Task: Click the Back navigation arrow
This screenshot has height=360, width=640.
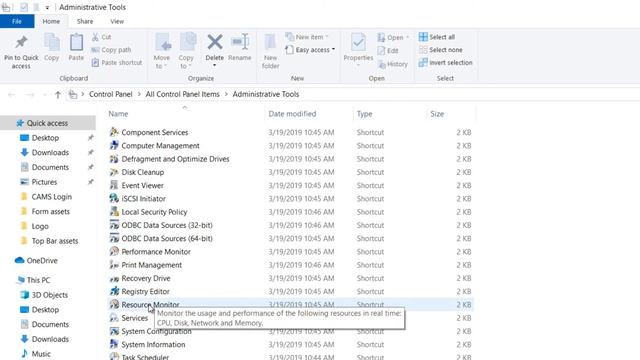Action: [11, 95]
